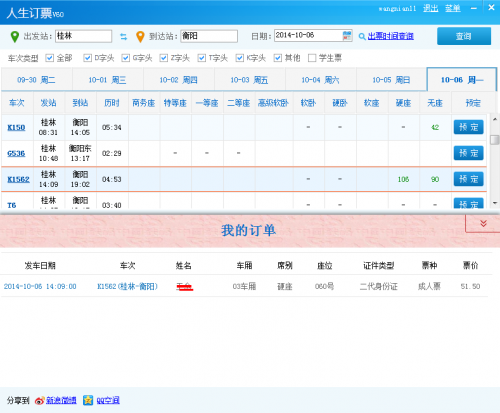The image size is (500, 413).
Task: Click the 车次 column header
Action: (x=17, y=103)
